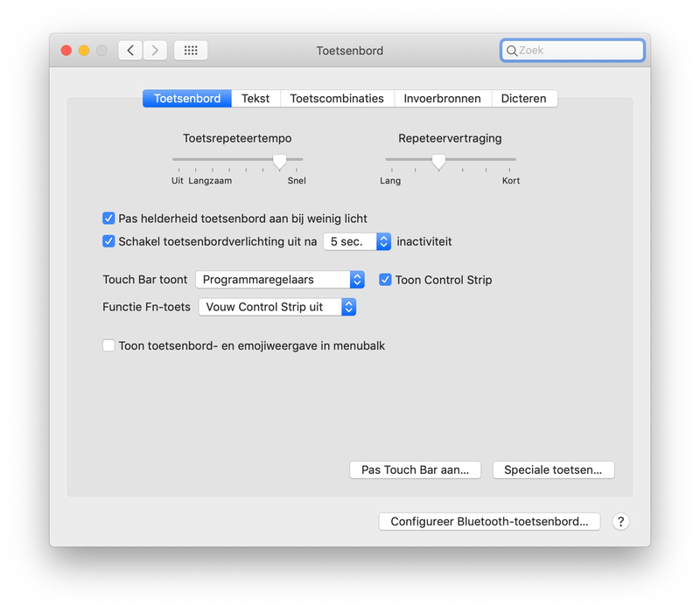
Task: Go back with the left chevron button
Action: pos(130,51)
